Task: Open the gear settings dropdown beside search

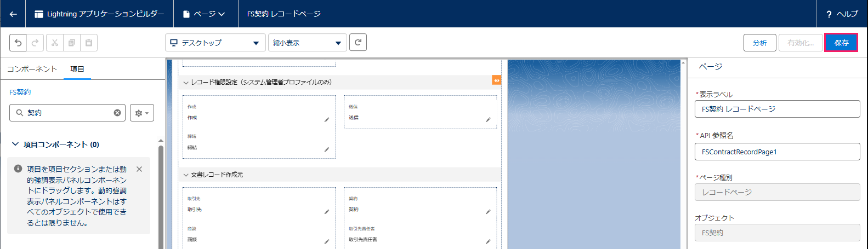Action: (142, 113)
